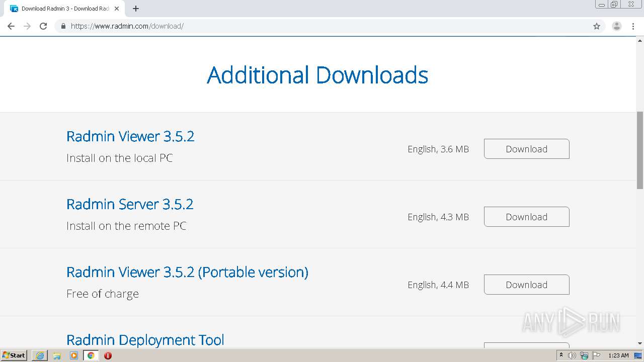
Task: Open the Action Center flag icon
Action: point(596,355)
